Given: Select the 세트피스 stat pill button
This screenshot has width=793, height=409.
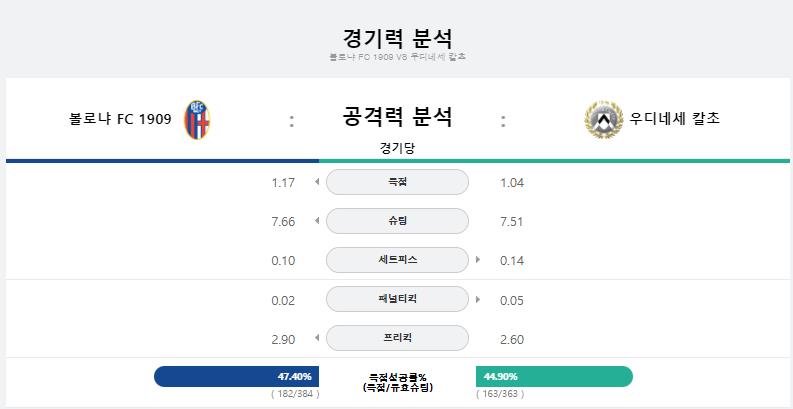Looking at the screenshot, I should (x=398, y=260).
